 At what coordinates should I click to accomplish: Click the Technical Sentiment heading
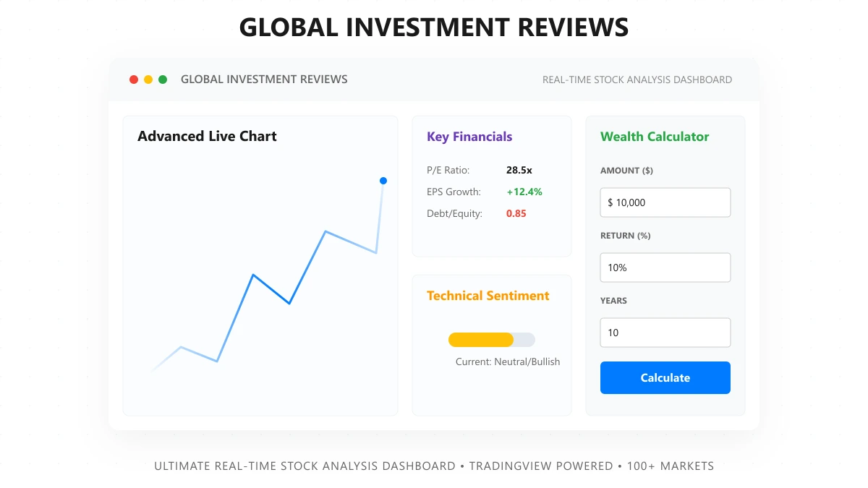click(488, 296)
